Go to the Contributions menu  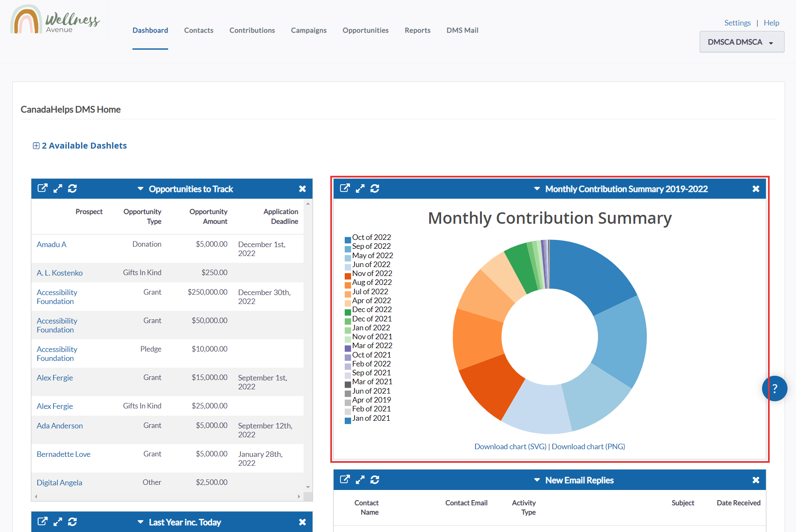coord(252,30)
